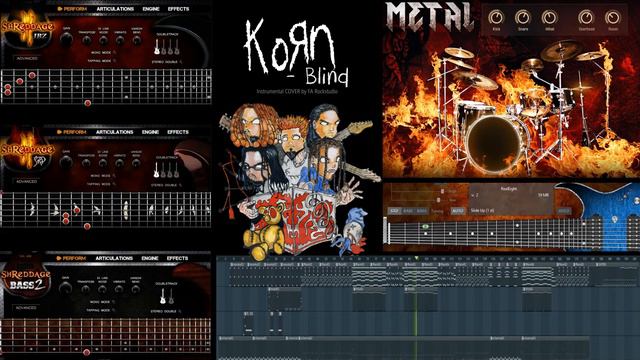Select first doubletrack bass in Shreddage Bass 2
The width and height of the screenshot is (640, 360).
163,296
